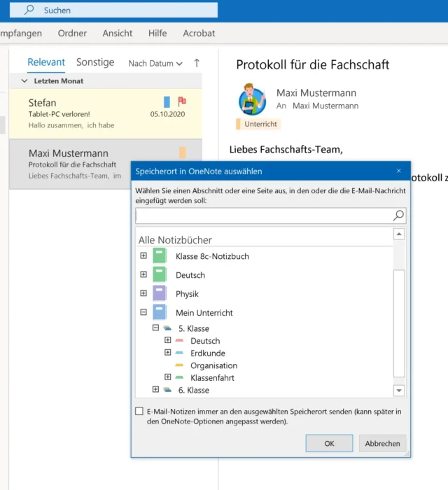Click the red flag on Stefan's email
This screenshot has width=448, height=490.
coord(182,101)
